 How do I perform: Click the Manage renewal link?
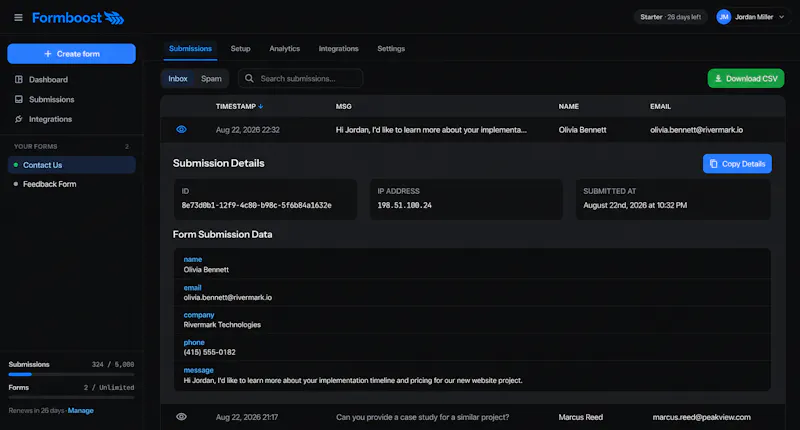click(x=81, y=411)
